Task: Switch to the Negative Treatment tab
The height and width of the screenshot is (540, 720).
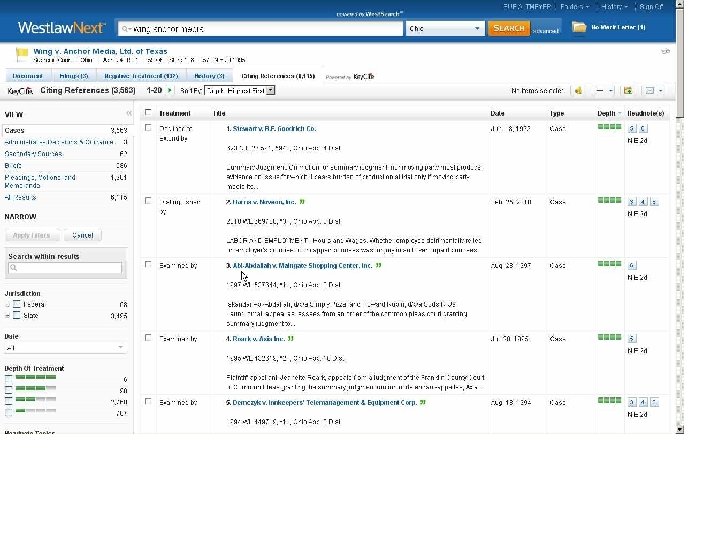Action: coord(141,76)
